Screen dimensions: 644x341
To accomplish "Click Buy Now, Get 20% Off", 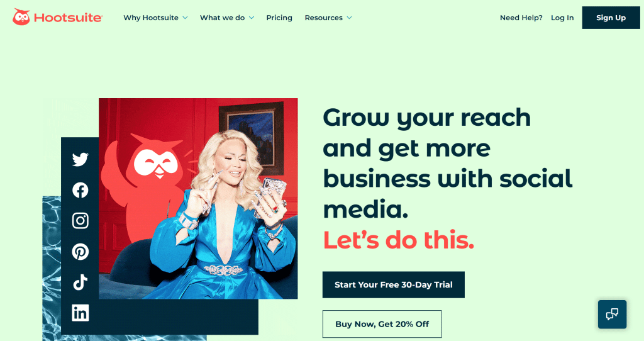I will click(382, 324).
